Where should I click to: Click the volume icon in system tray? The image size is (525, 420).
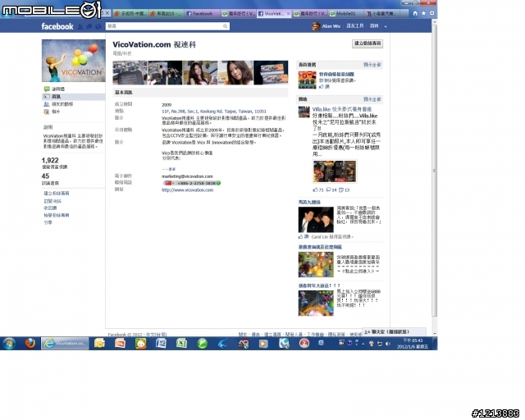pyautogui.click(x=388, y=344)
